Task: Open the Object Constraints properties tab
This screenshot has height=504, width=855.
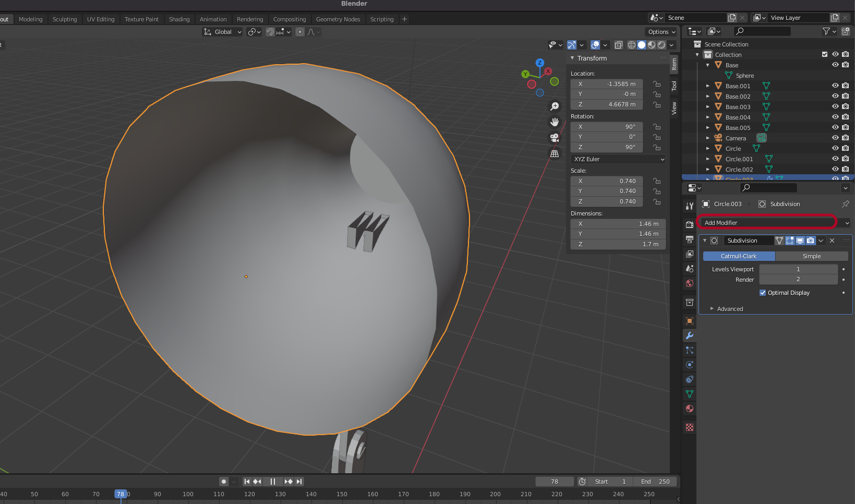Action: (x=690, y=379)
